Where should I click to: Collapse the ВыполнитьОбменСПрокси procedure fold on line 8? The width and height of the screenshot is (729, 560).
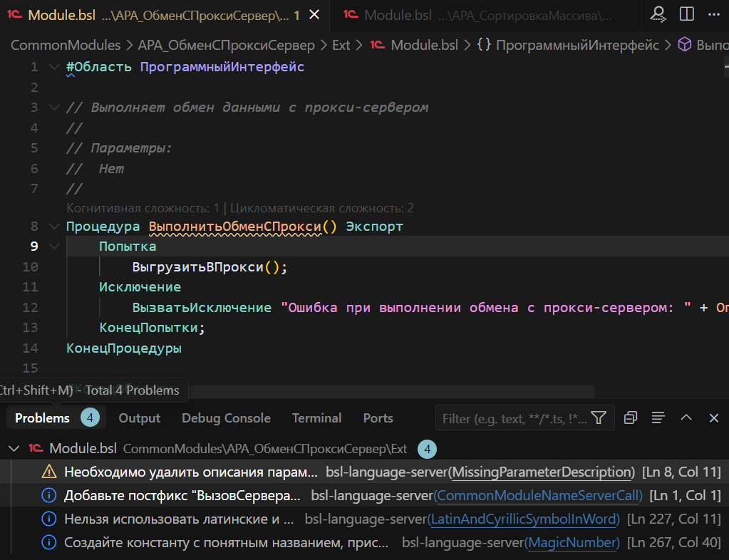53,226
